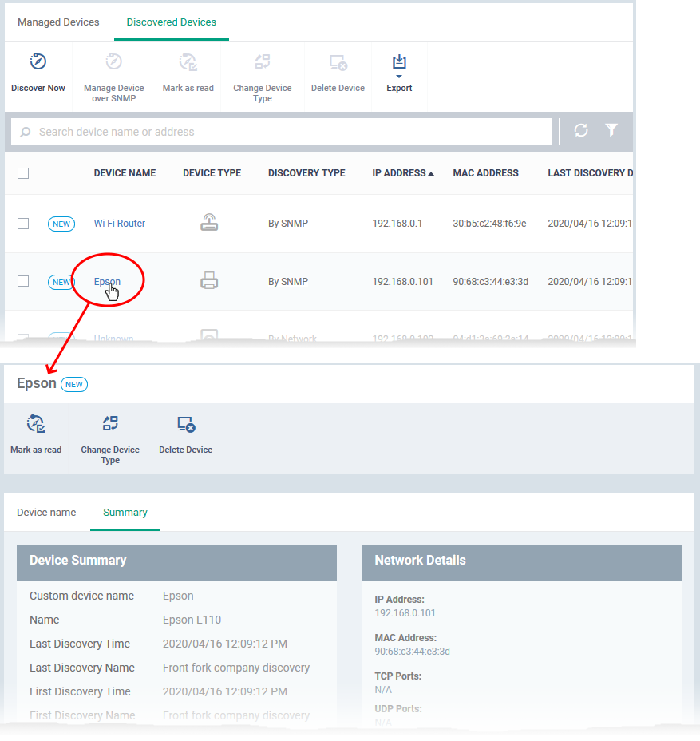This screenshot has width=700, height=741.
Task: Open the Device name tab
Action: pos(46,513)
